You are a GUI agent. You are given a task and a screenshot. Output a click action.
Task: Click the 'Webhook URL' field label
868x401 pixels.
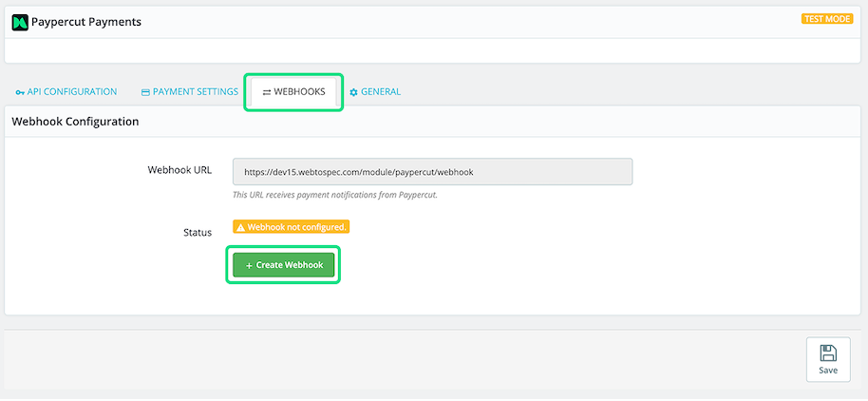179,170
